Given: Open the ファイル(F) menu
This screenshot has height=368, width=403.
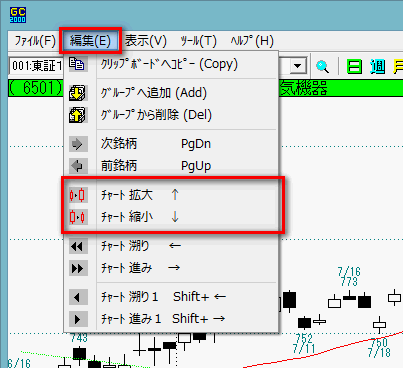Looking at the screenshot, I should point(35,41).
